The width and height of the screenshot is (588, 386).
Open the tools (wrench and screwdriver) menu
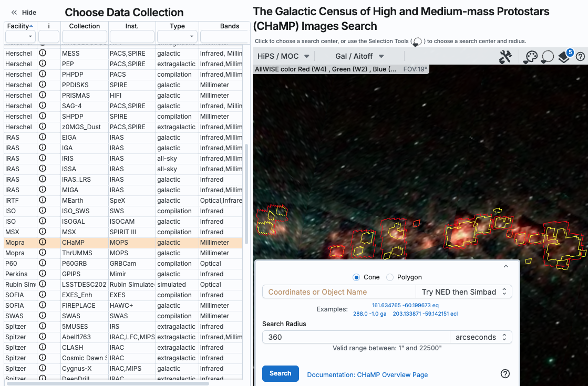click(x=506, y=57)
